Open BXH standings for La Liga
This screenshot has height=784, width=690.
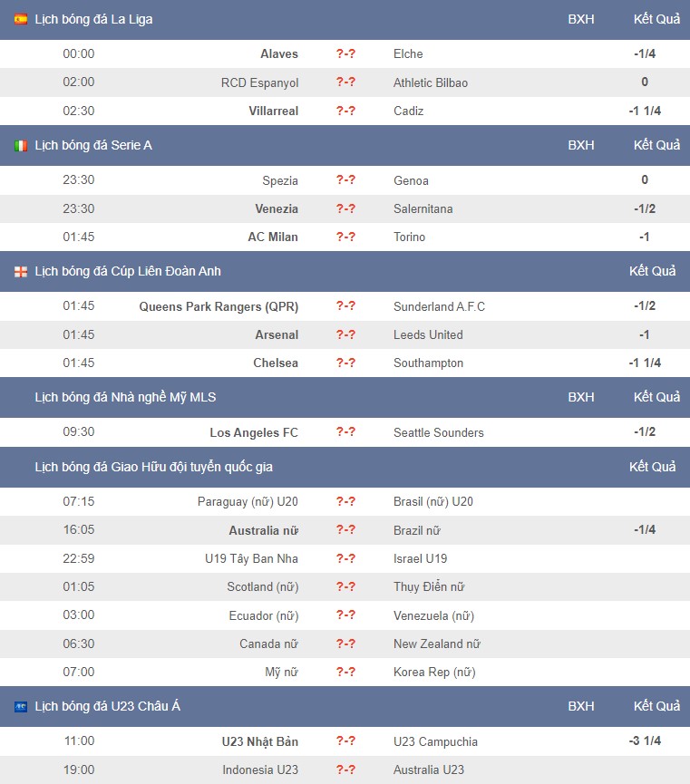point(581,20)
